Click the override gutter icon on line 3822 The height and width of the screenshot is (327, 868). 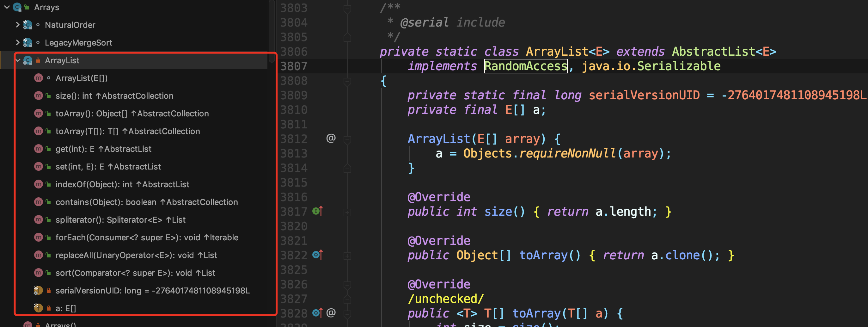(x=317, y=255)
